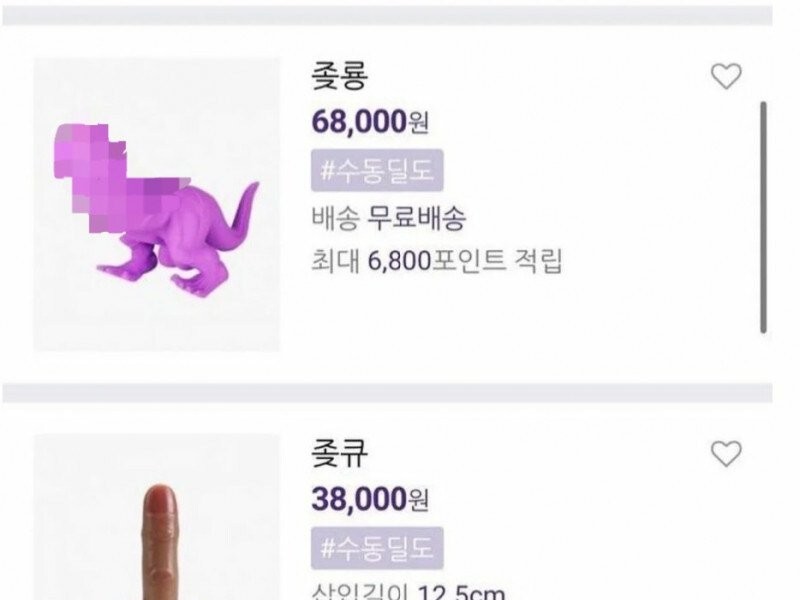Click the 최대 6,800포인트 적립 text

click(x=437, y=262)
